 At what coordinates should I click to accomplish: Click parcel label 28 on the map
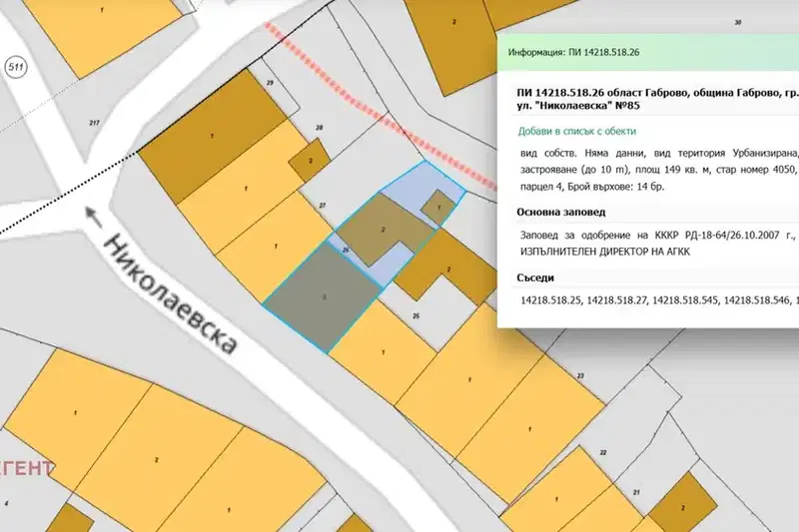(320, 128)
